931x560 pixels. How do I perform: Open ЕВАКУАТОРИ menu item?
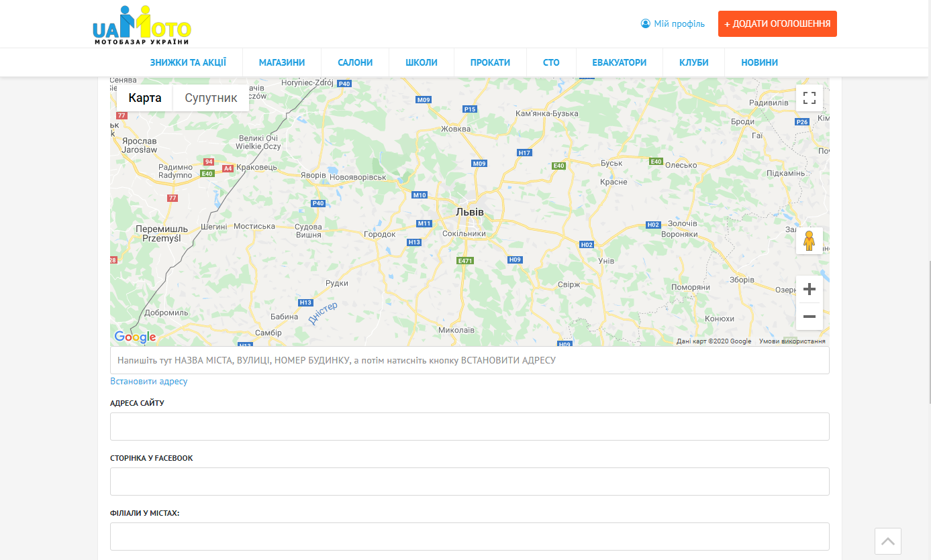coord(620,62)
